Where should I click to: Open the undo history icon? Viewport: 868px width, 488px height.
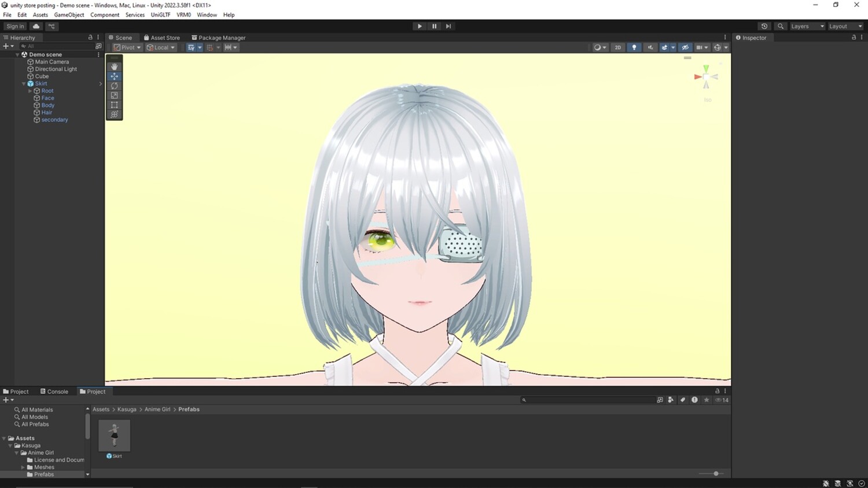click(764, 26)
